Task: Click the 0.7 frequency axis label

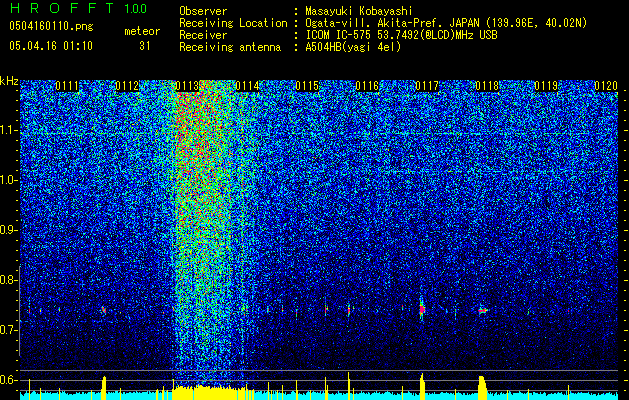Action: [x=8, y=330]
